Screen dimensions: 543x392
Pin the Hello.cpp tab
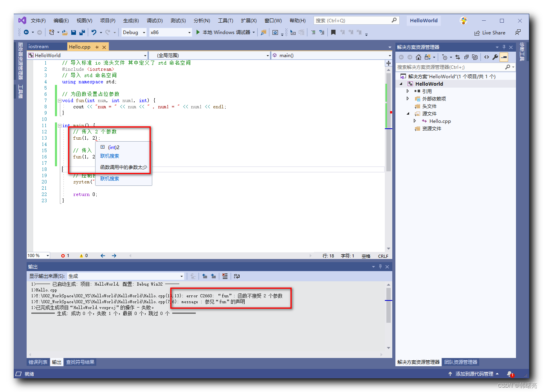(97, 47)
